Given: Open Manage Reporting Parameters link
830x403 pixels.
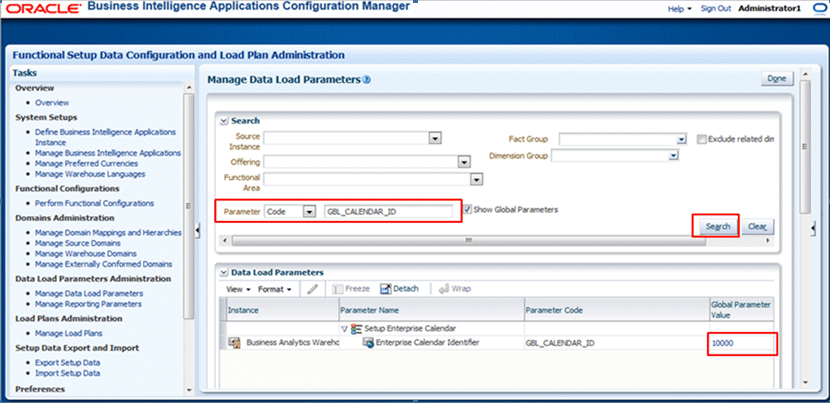Looking at the screenshot, I should click(x=88, y=304).
